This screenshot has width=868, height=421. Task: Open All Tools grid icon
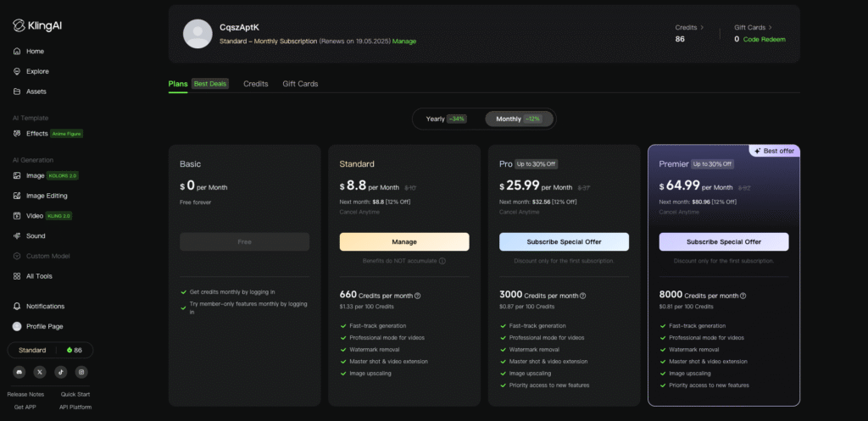point(17,276)
